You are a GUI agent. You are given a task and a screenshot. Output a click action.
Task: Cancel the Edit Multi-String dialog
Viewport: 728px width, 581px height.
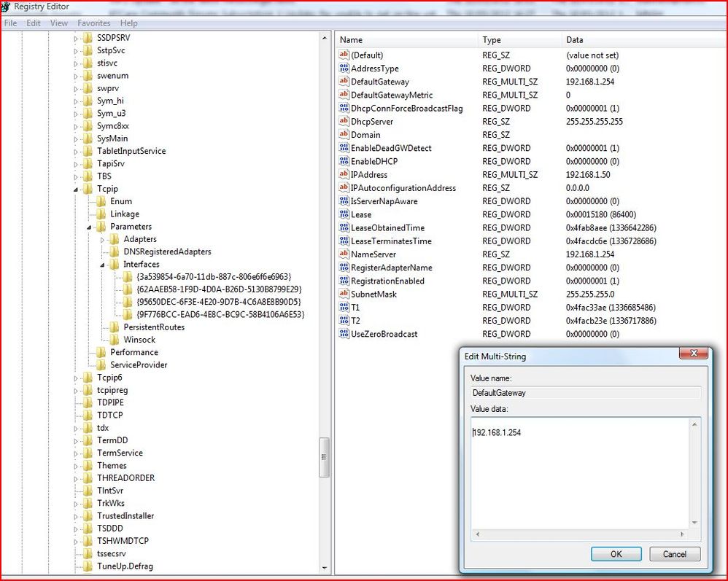(675, 553)
